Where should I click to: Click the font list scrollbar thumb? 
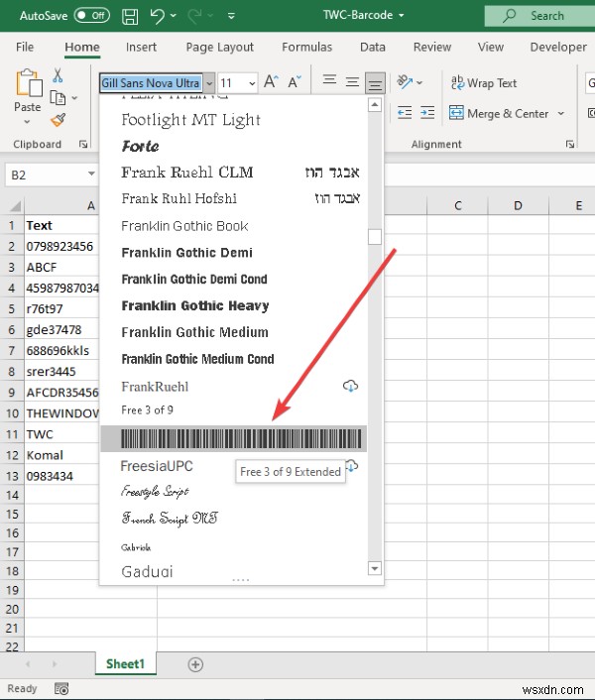click(x=375, y=237)
